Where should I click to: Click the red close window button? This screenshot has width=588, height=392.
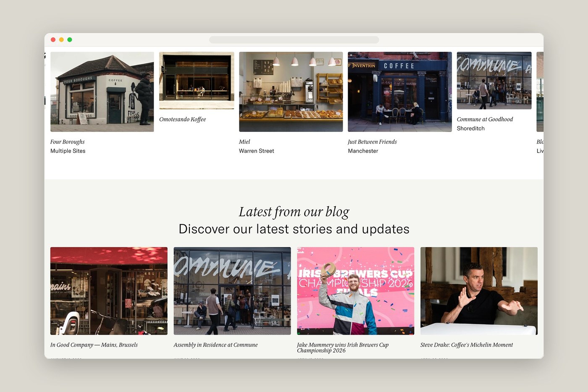pyautogui.click(x=53, y=39)
